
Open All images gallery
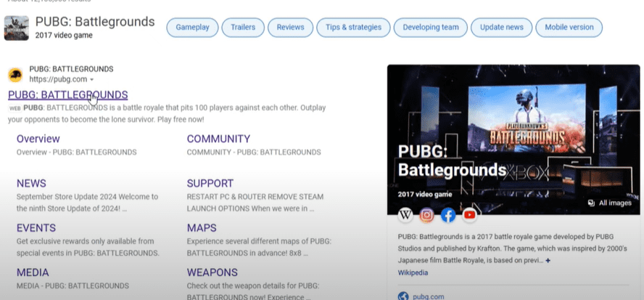603,203
